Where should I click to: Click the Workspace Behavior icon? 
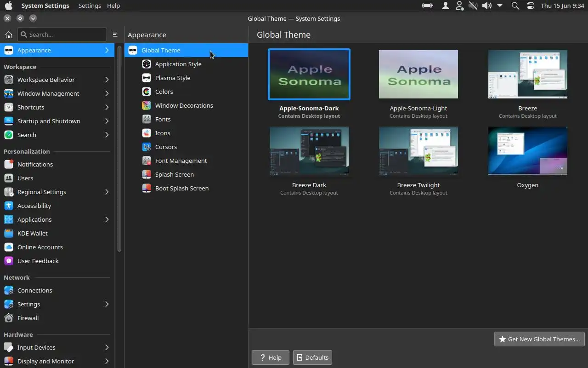pyautogui.click(x=8, y=80)
